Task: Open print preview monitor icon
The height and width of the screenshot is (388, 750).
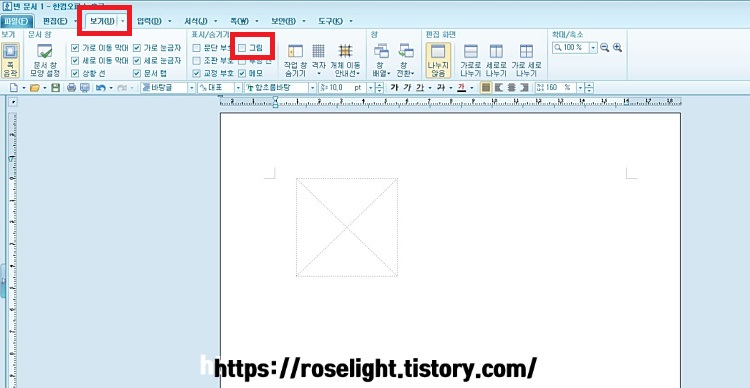Action: tap(85, 88)
